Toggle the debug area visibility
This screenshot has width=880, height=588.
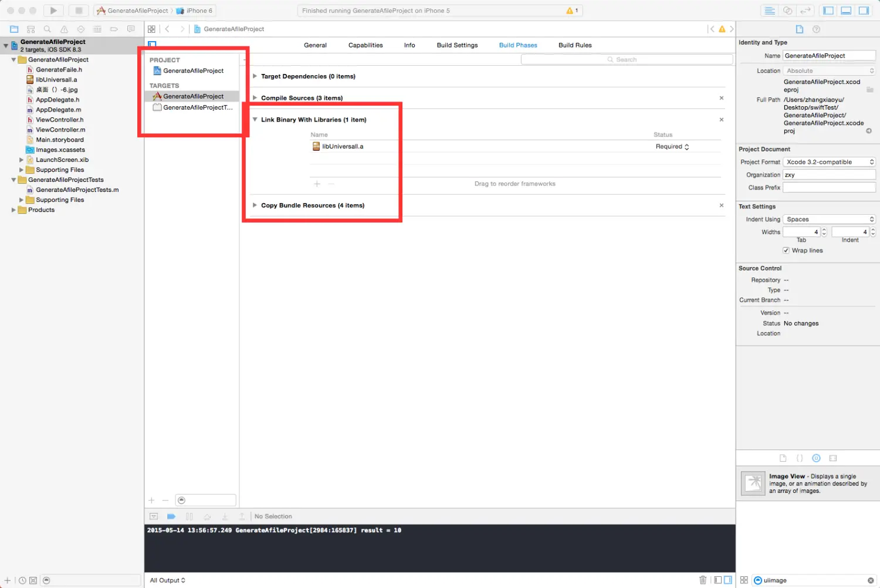click(x=846, y=11)
